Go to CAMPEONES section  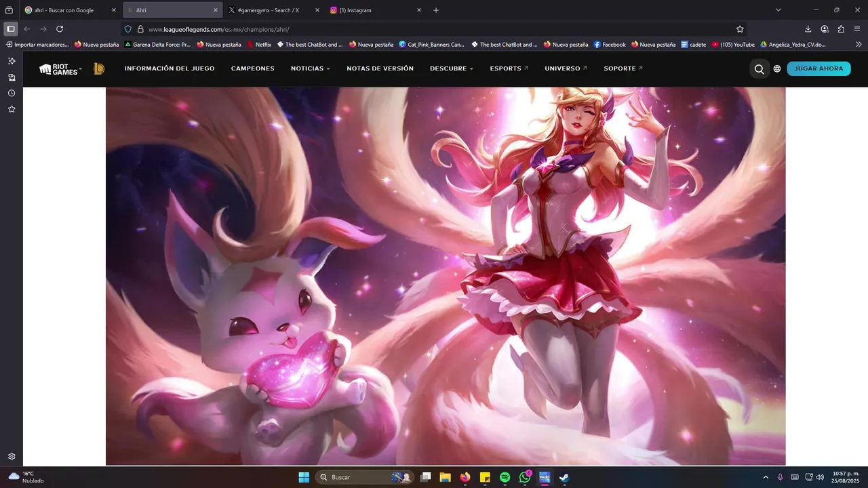253,68
